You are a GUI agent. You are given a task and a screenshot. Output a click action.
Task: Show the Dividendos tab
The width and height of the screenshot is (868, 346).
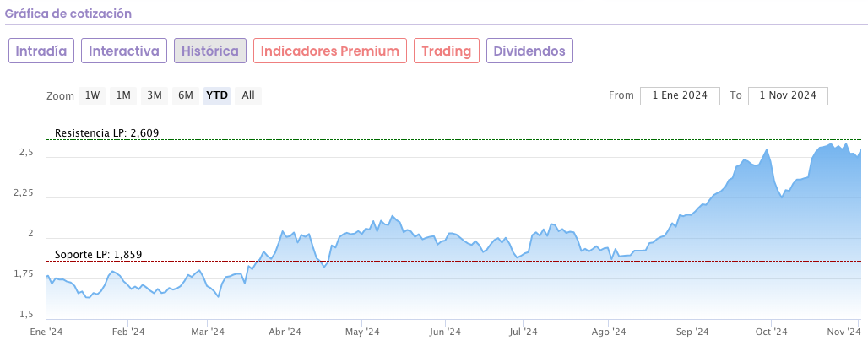(x=529, y=51)
